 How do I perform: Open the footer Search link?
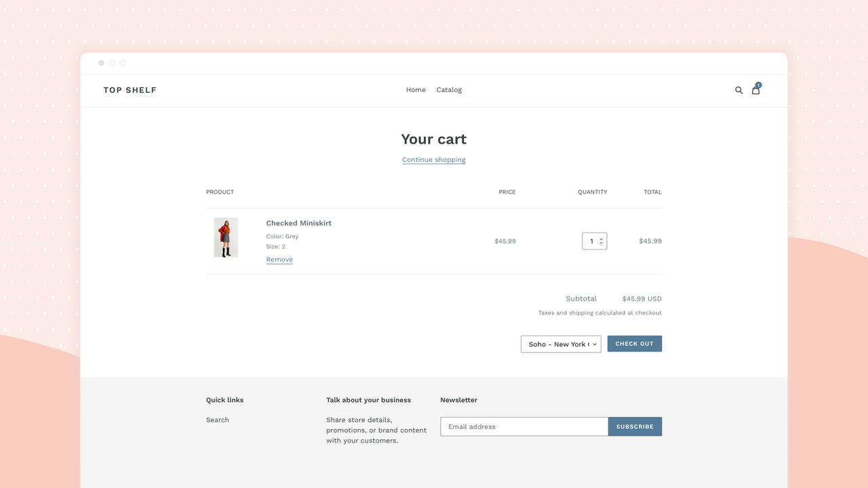(x=217, y=420)
